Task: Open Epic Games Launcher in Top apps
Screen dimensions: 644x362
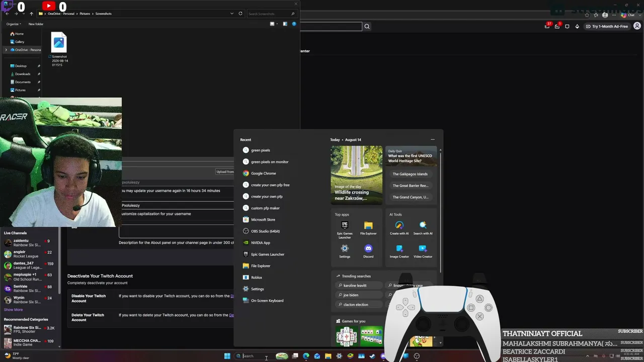Action: click(345, 230)
